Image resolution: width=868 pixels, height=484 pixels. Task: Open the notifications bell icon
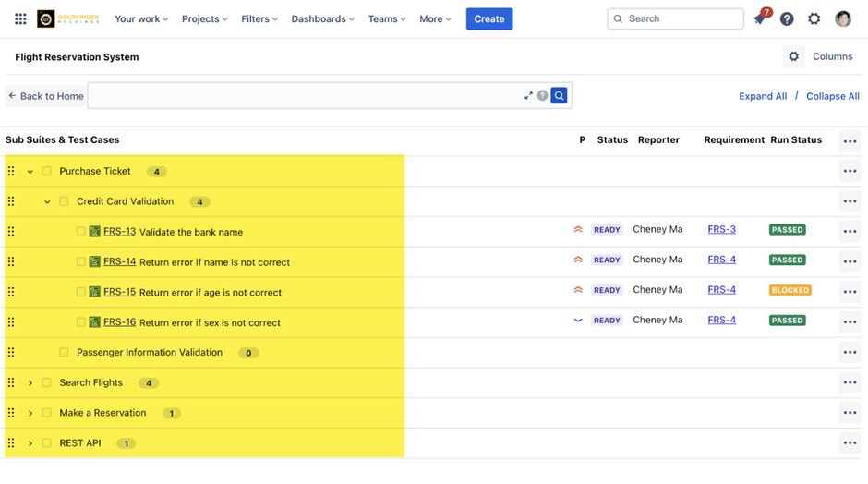coord(759,19)
